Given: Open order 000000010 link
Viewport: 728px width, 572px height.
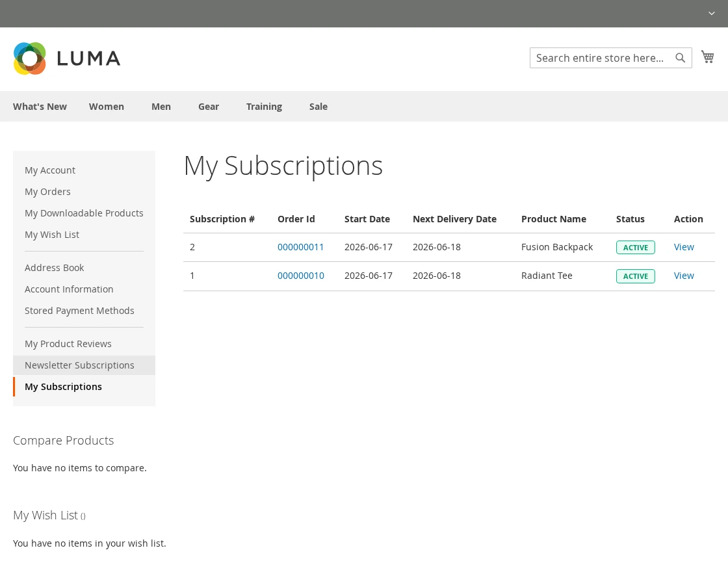Looking at the screenshot, I should [301, 276].
